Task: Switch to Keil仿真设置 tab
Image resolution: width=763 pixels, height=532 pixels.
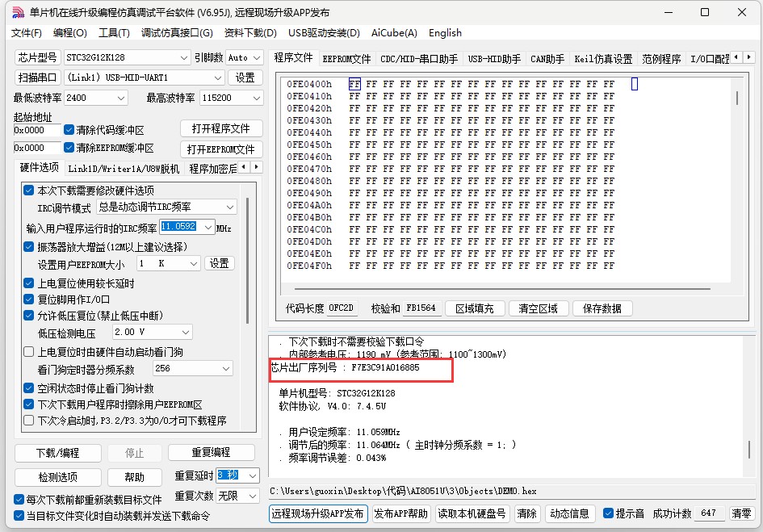Action: tap(603, 59)
